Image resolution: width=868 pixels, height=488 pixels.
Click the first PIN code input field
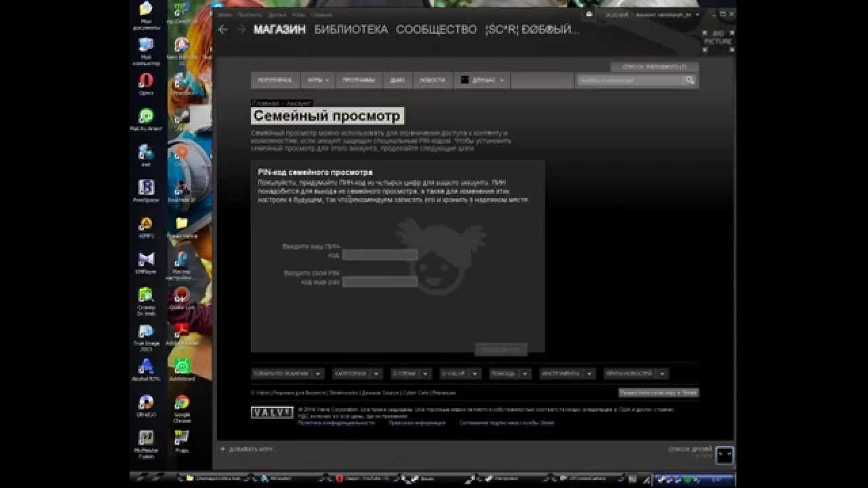380,255
